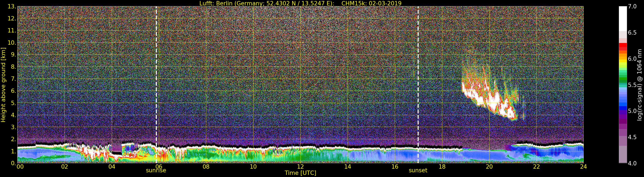The height and width of the screenshot is (177, 644).
Task: Click the 20 tick on the time axis
Action: click(489, 167)
